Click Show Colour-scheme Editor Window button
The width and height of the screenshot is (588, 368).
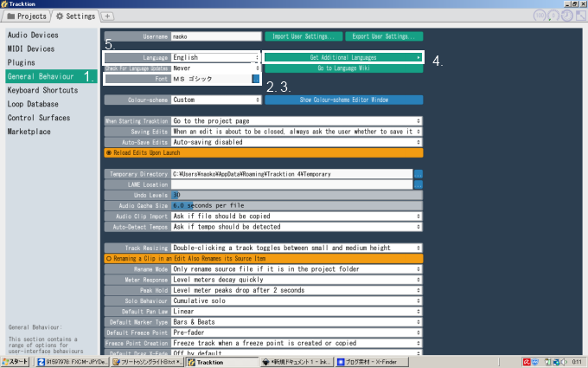tap(343, 100)
